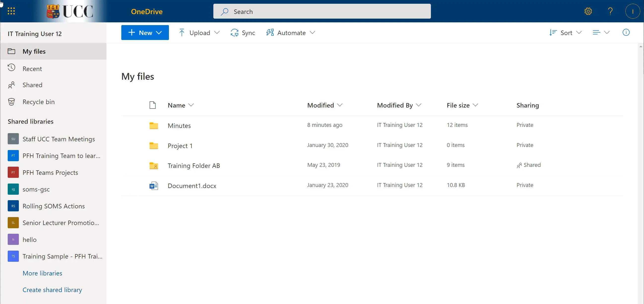644x304 pixels.
Task: Click the Project 1 folder icon
Action: (154, 145)
